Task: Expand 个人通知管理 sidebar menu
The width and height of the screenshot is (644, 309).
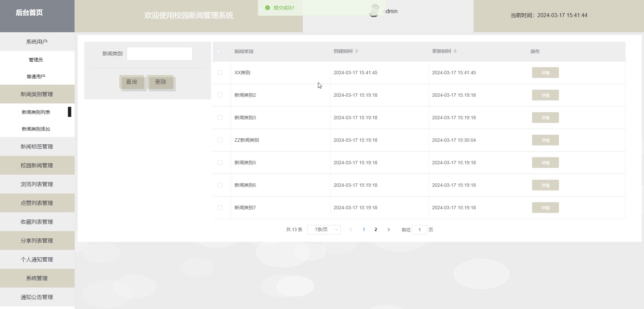Action: 37,259
